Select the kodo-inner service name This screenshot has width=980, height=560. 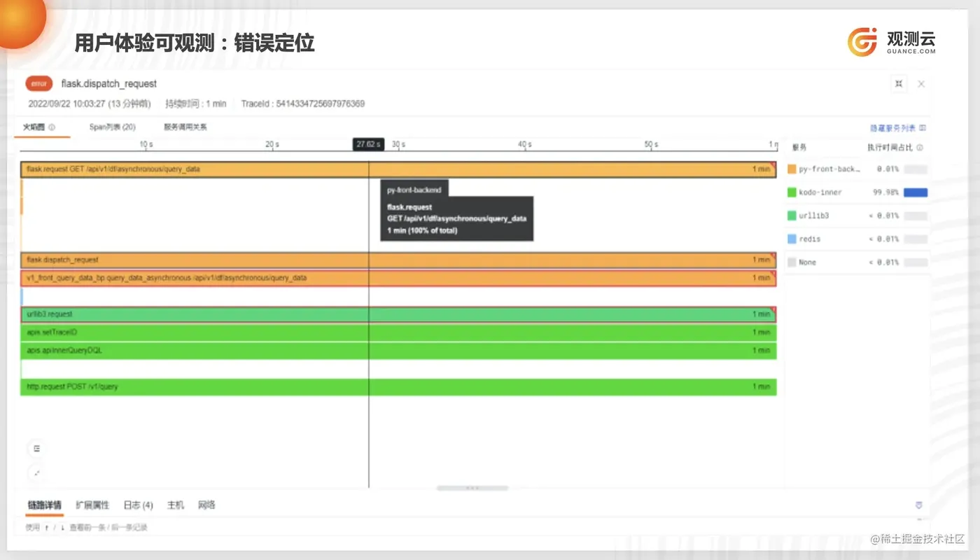pyautogui.click(x=820, y=192)
